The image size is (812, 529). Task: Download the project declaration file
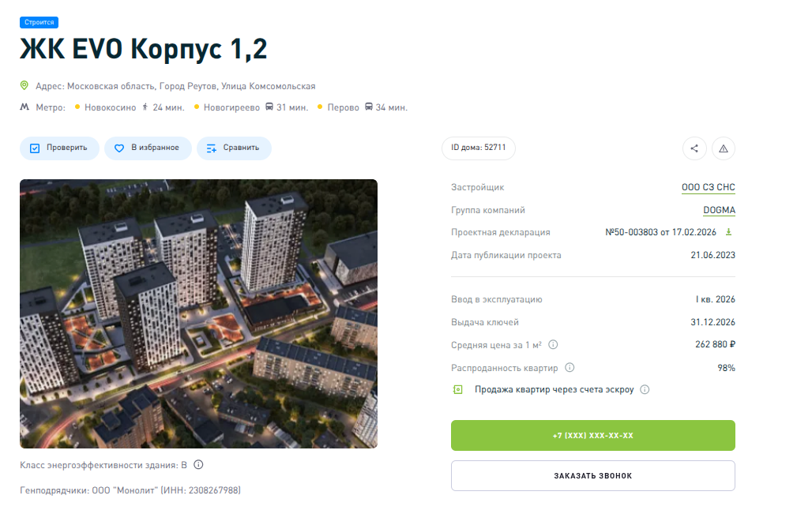tap(729, 232)
